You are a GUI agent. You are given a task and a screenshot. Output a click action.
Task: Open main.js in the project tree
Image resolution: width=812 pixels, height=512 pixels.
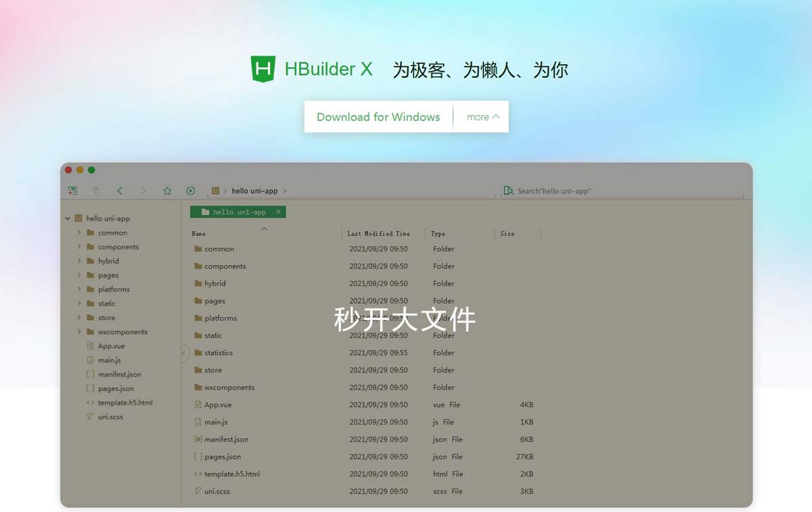click(x=110, y=360)
